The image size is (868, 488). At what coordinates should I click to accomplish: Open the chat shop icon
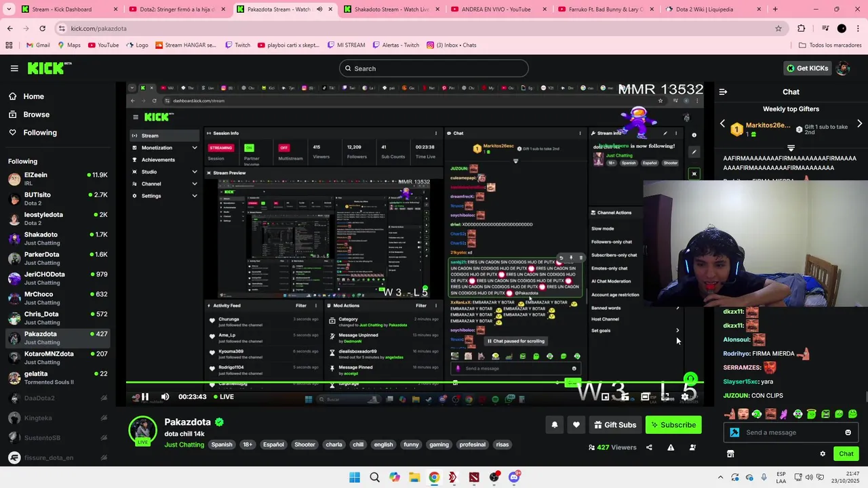point(730,454)
